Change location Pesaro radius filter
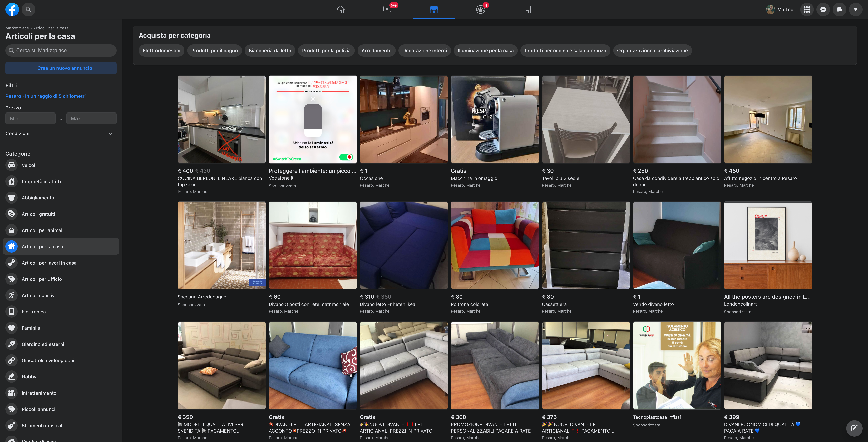This screenshot has width=868, height=442. [45, 96]
